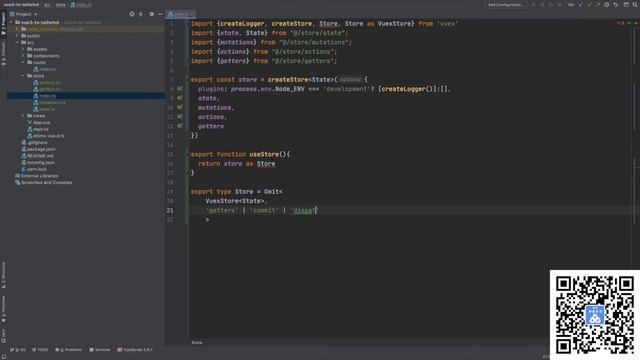The image size is (640, 360).
Task: Select mutations.ts in the store folder
Action: point(49,102)
